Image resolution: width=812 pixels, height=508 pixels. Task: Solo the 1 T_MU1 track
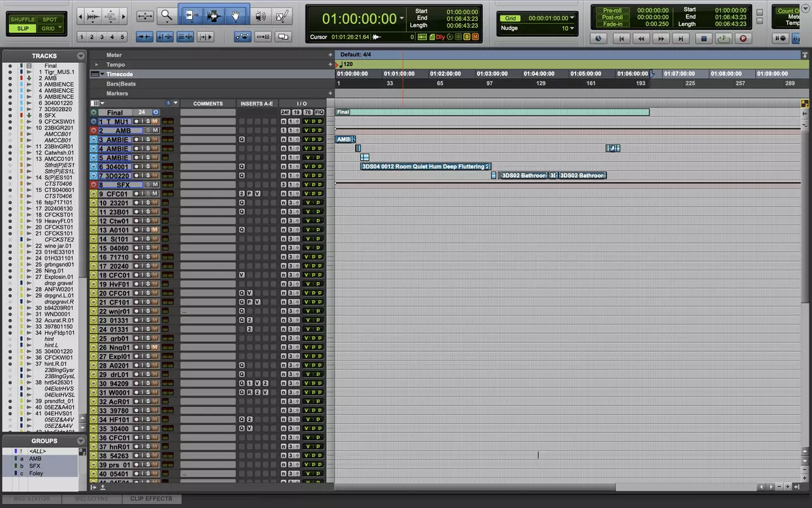147,121
